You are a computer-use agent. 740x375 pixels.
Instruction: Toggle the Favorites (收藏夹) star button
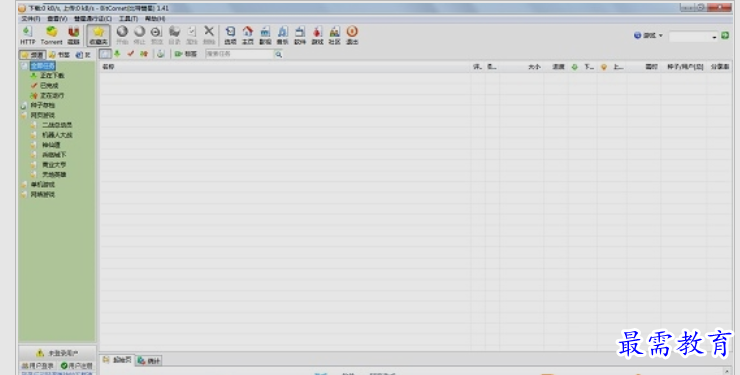click(98, 35)
